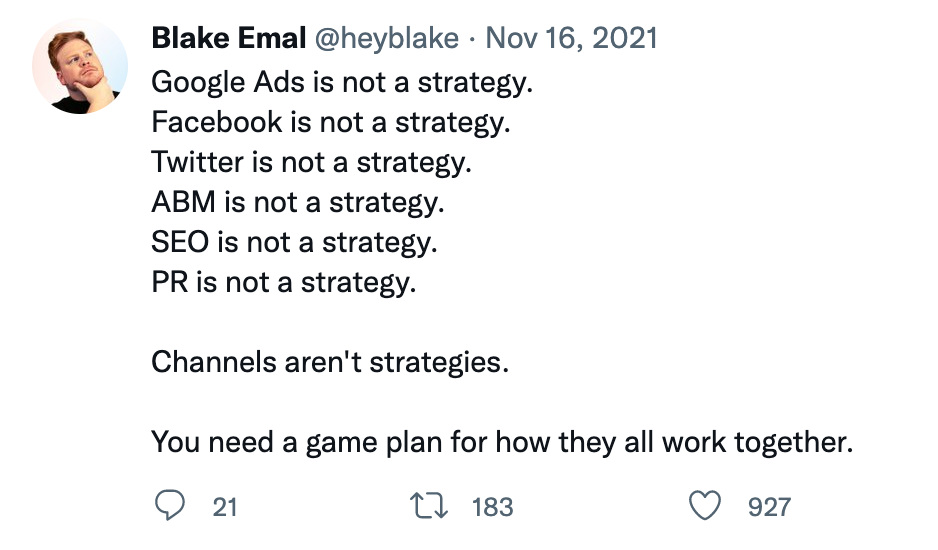Click the 'Facebook is not a strategy.' line
The image size is (938, 550).
331,121
